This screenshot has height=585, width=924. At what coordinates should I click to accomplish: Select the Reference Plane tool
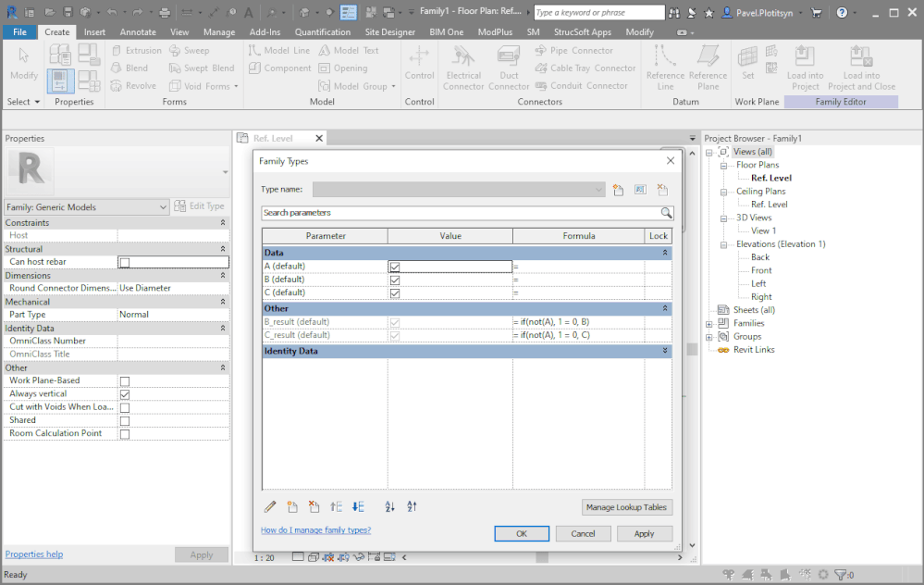[x=708, y=68]
